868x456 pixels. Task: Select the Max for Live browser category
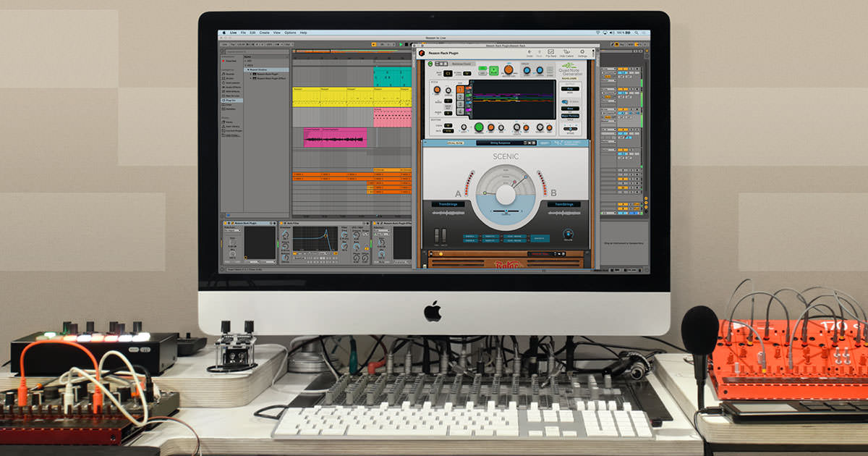coord(231,96)
